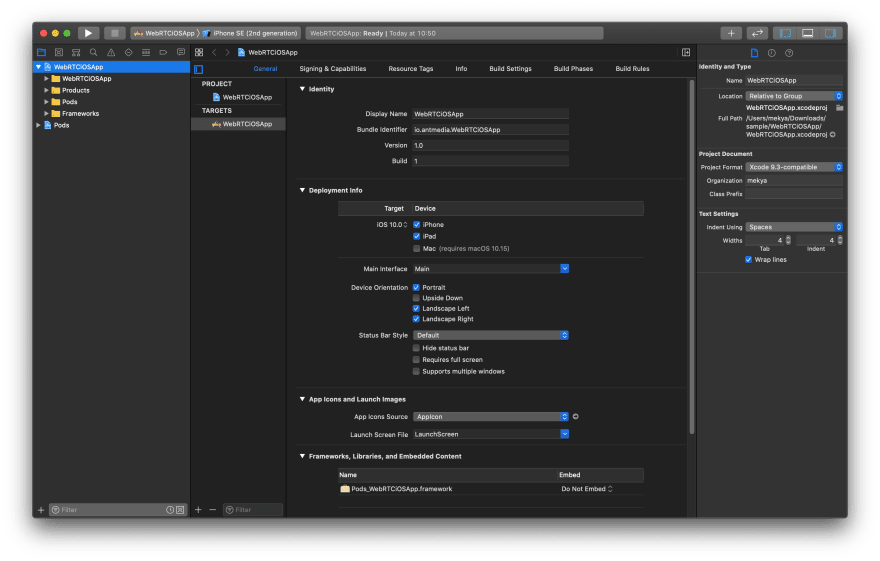Hide the Inspectors panel toggle
This screenshot has width=880, height=561.
click(x=830, y=33)
